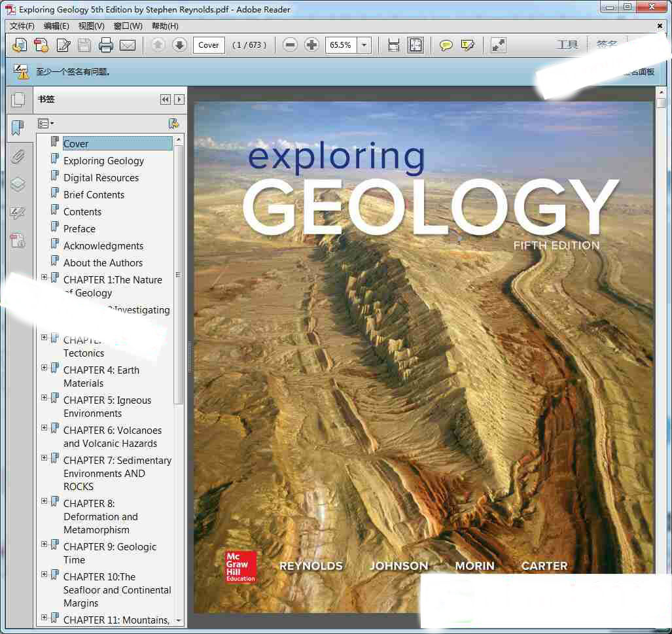The image size is (672, 634).
Task: Jump to the Exploring Geology bookmark
Action: click(x=104, y=161)
